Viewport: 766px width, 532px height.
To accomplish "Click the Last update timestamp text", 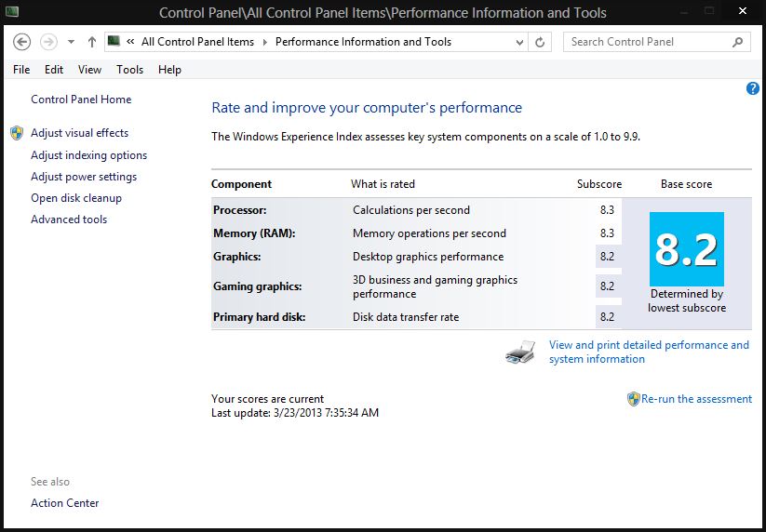I will click(295, 413).
